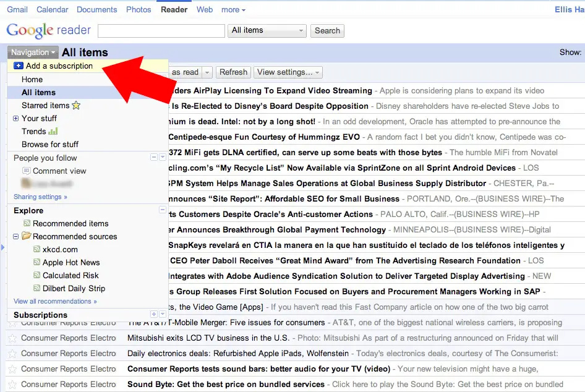Image resolution: width=585 pixels, height=392 pixels.
Task: Open the Navigation dropdown
Action: click(33, 52)
